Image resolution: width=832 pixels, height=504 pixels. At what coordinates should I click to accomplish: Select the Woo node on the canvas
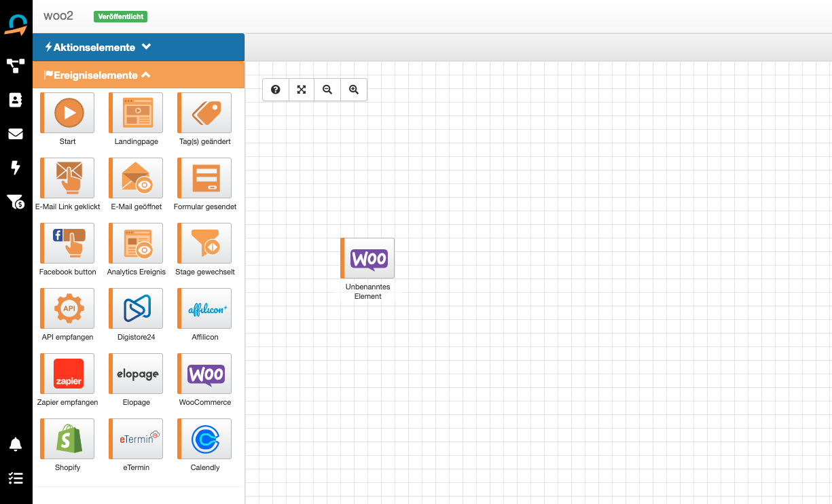pyautogui.click(x=367, y=258)
